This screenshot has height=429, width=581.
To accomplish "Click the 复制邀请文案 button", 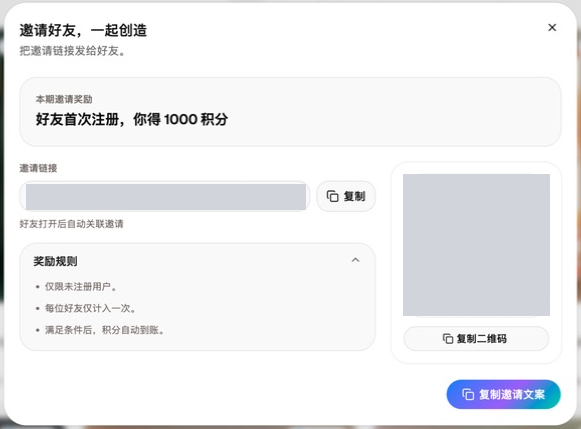I will pos(504,394).
